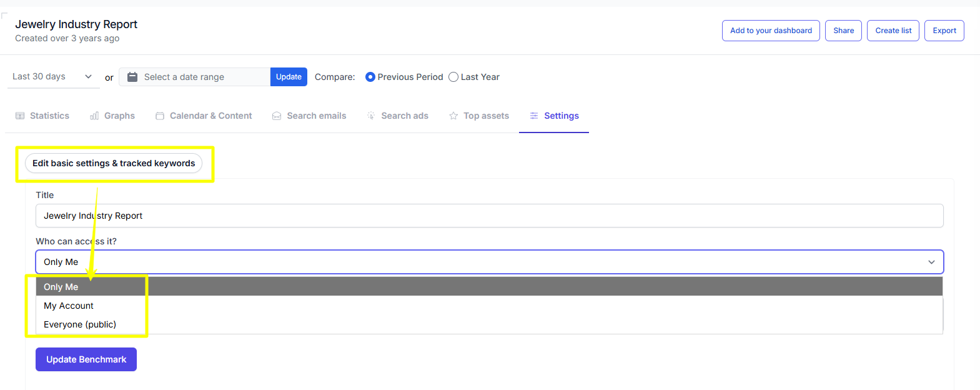Image resolution: width=980 pixels, height=390 pixels.
Task: Switch to the Top assets tab
Action: click(479, 116)
